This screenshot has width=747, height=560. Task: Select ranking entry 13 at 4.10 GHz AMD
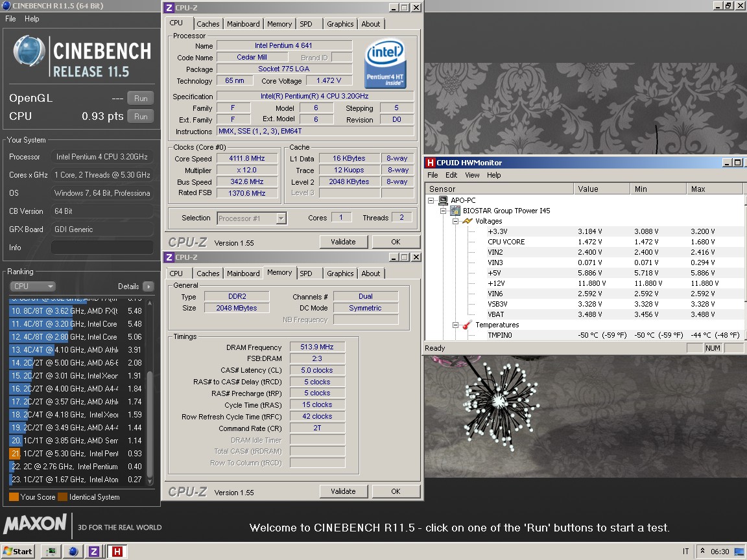(77, 349)
